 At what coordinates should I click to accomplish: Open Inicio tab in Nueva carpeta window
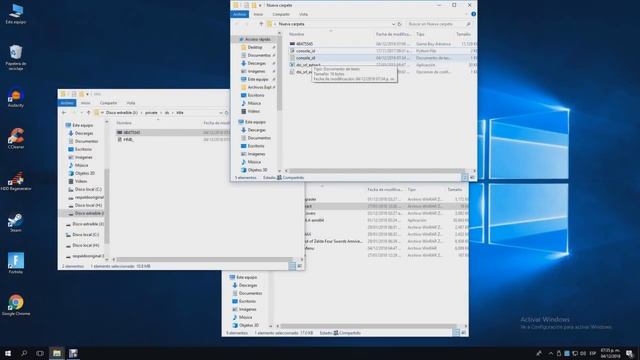[x=258, y=14]
